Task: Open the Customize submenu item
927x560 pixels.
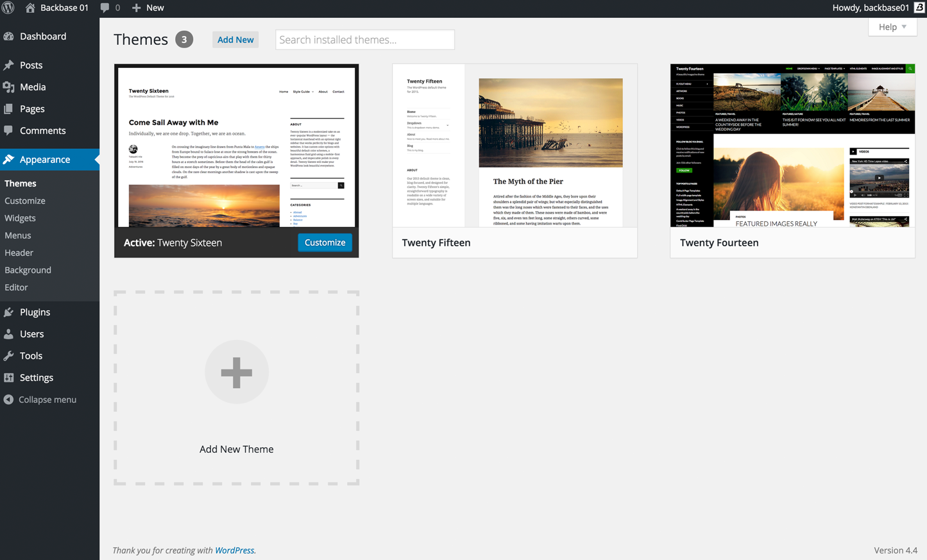Action: coord(25,201)
